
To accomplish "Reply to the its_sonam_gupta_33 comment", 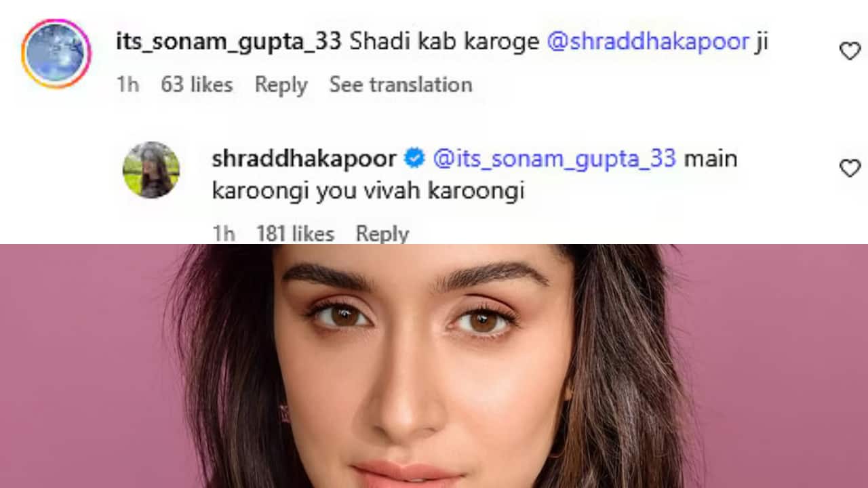I will coord(281,85).
